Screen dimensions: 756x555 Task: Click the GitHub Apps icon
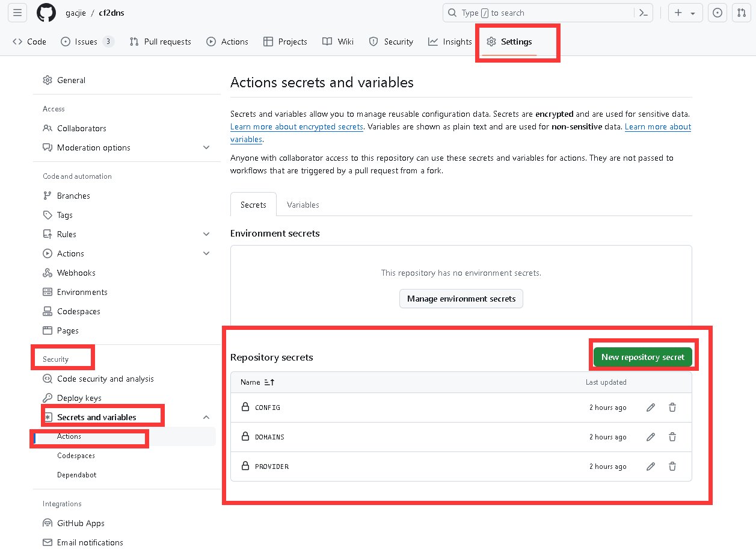click(48, 523)
